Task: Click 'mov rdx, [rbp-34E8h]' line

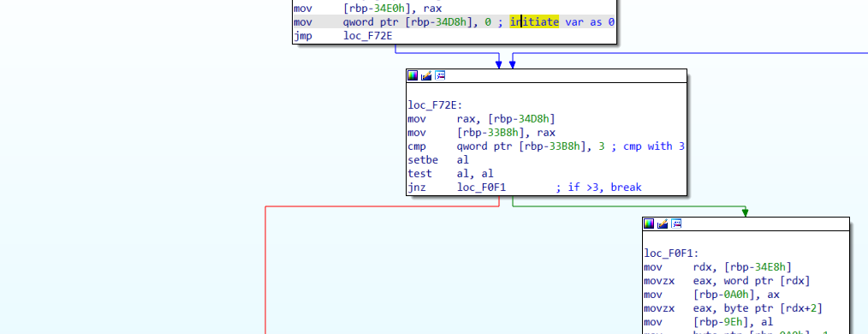Action: (718, 267)
